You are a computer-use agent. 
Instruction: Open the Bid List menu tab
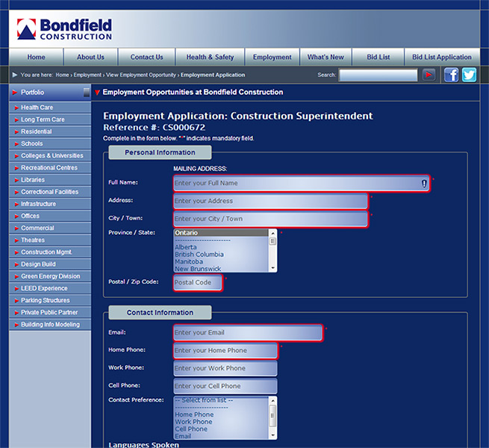tap(379, 57)
